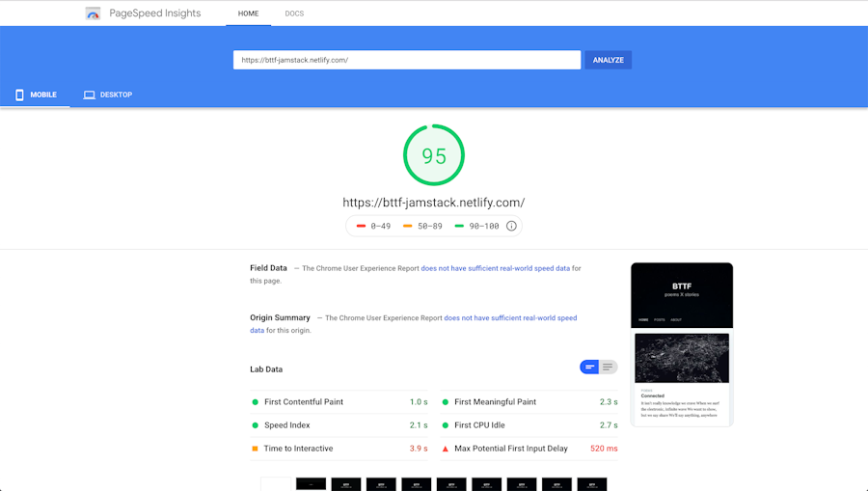Click the green dot beside Speed Index
Screen dimensions: 868x491
click(256, 425)
